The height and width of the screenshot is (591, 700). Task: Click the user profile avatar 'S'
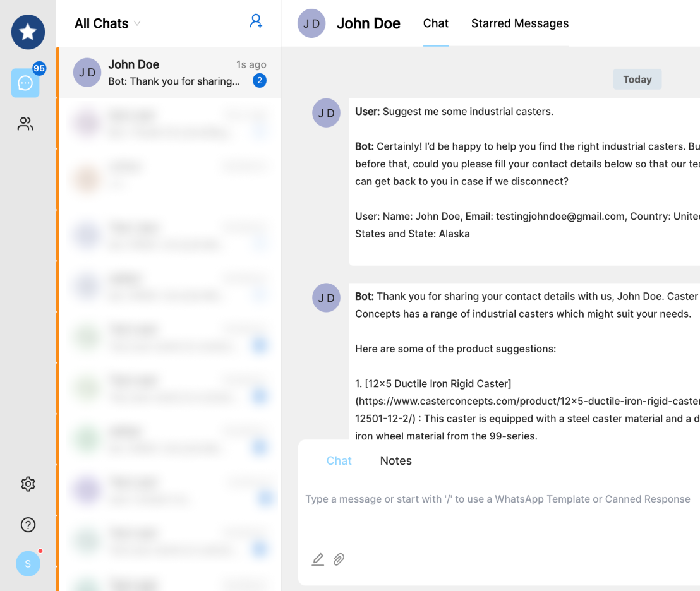(x=28, y=563)
